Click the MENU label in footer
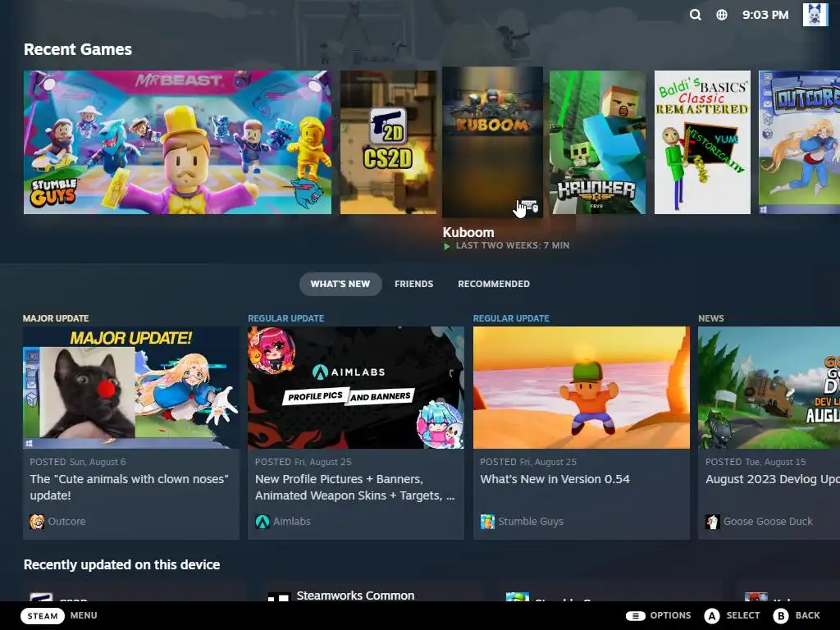Image resolution: width=840 pixels, height=630 pixels. pyautogui.click(x=84, y=615)
